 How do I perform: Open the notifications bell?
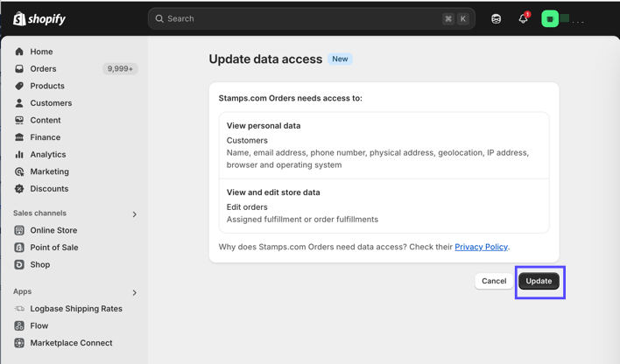coord(524,18)
